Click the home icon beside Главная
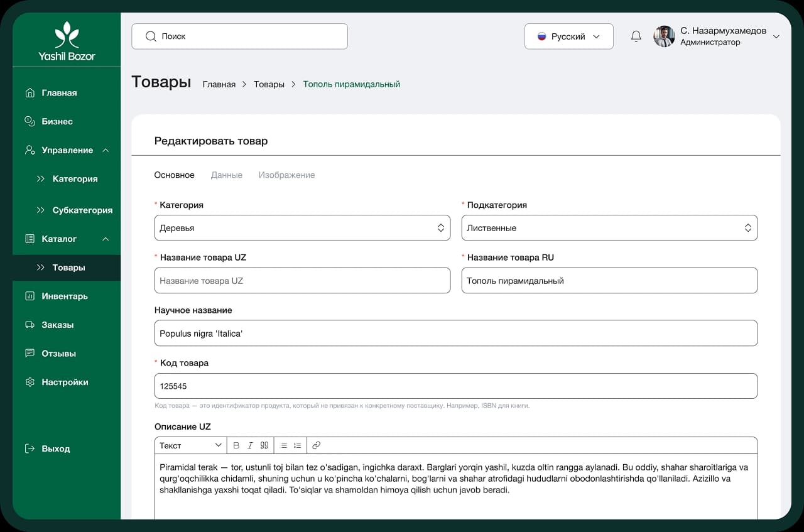Screen dimensions: 804x532 (30, 93)
